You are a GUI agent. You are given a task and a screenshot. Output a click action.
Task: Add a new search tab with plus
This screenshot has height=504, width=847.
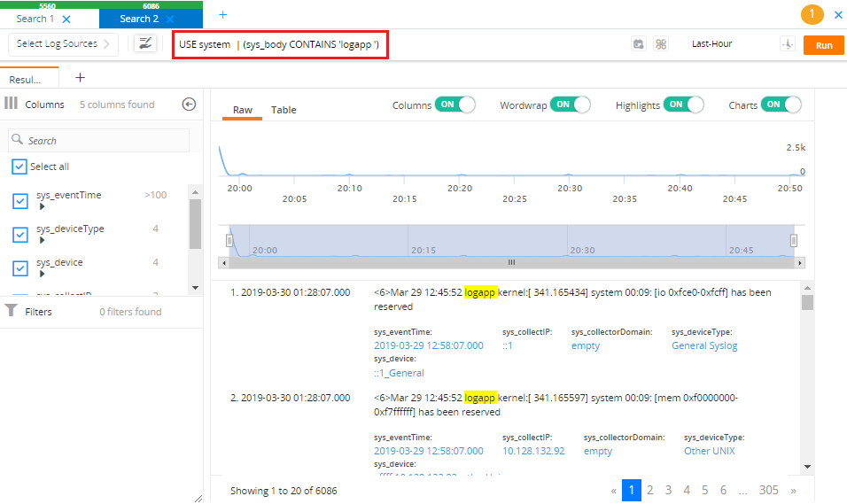click(222, 15)
